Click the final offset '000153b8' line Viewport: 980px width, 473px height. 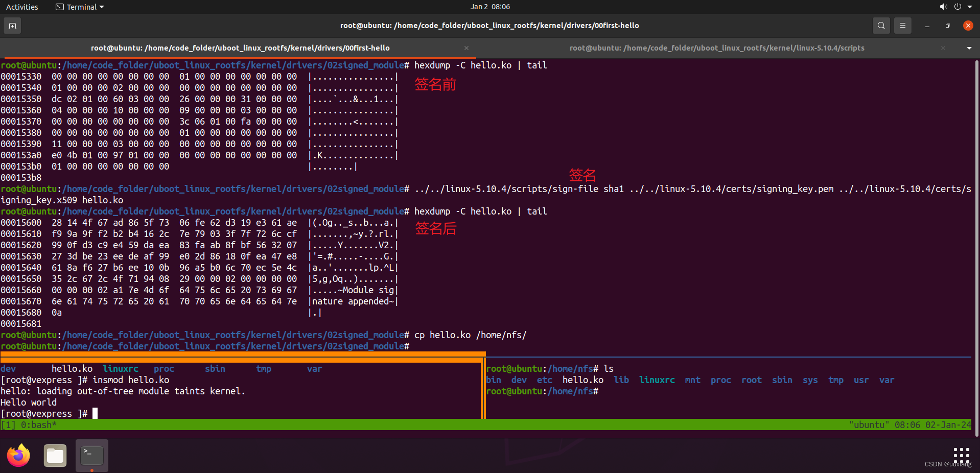(x=21, y=178)
